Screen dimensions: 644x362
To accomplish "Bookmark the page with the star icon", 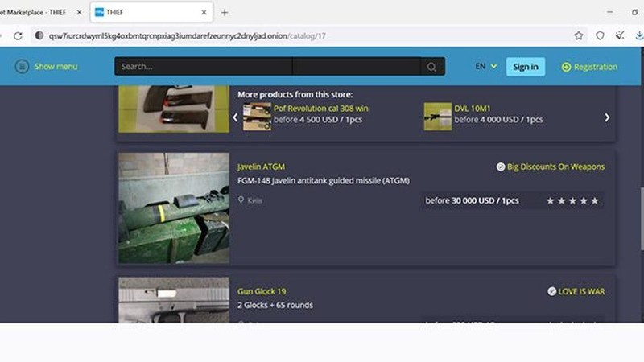I will 578,36.
